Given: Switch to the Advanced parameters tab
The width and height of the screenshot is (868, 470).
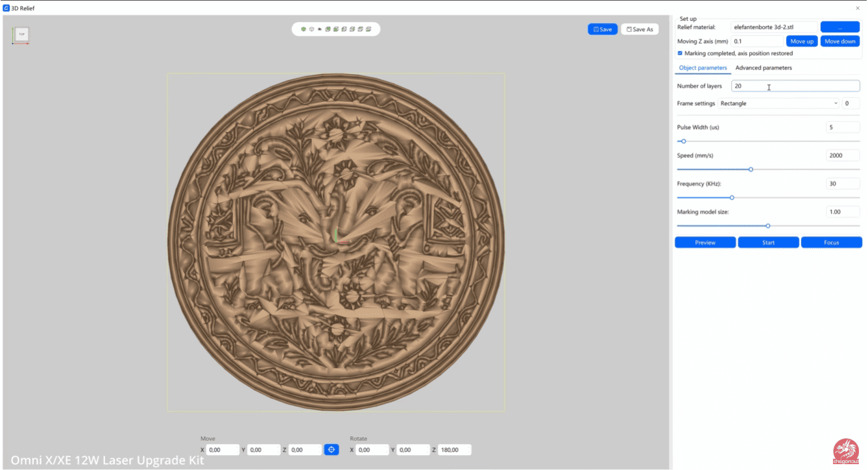Looking at the screenshot, I should (x=764, y=68).
